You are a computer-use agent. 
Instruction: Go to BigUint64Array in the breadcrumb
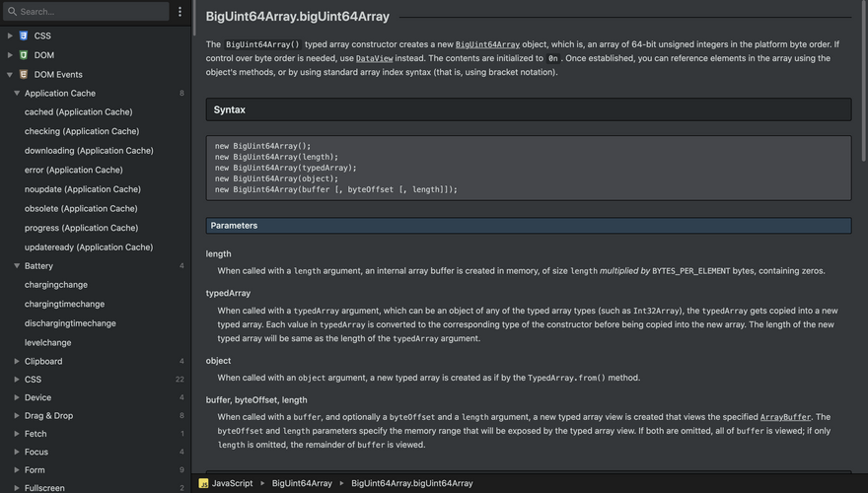click(x=302, y=483)
